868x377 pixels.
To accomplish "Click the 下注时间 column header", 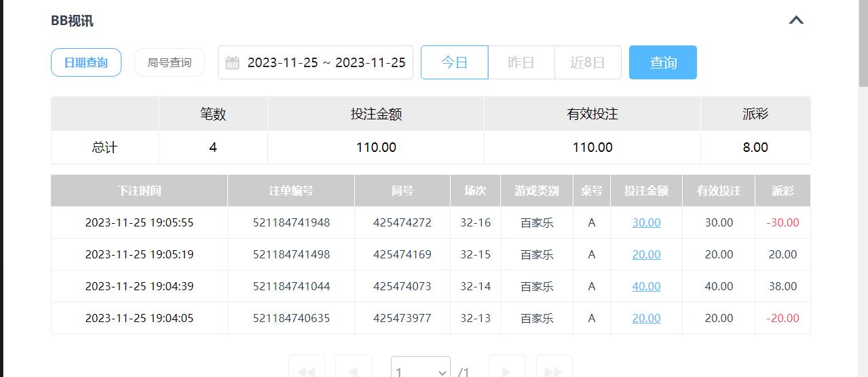I will (x=139, y=191).
